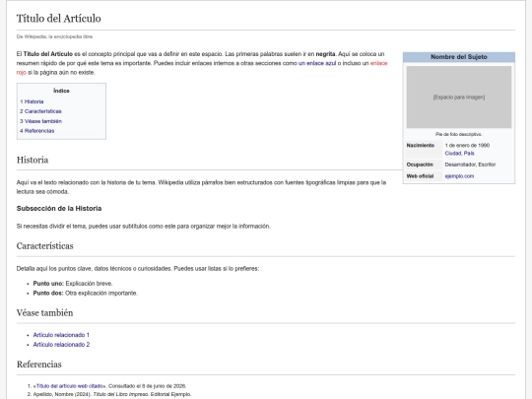Click the 'Punto dos:' list item
Image resolution: width=532 pixels, height=399 pixels.
(x=85, y=294)
